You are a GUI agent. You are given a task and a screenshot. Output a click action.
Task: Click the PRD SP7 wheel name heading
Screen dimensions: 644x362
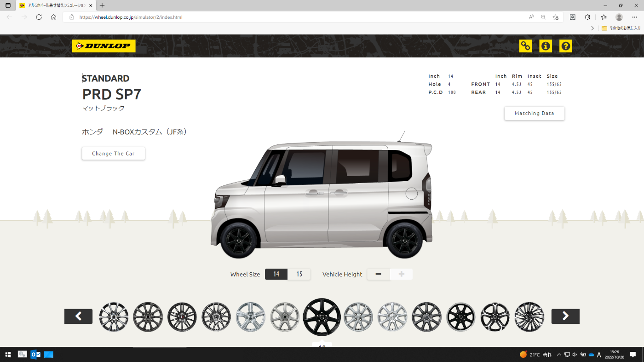point(112,94)
